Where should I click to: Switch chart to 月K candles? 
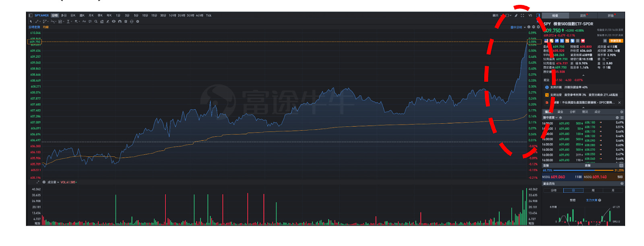coord(91,15)
